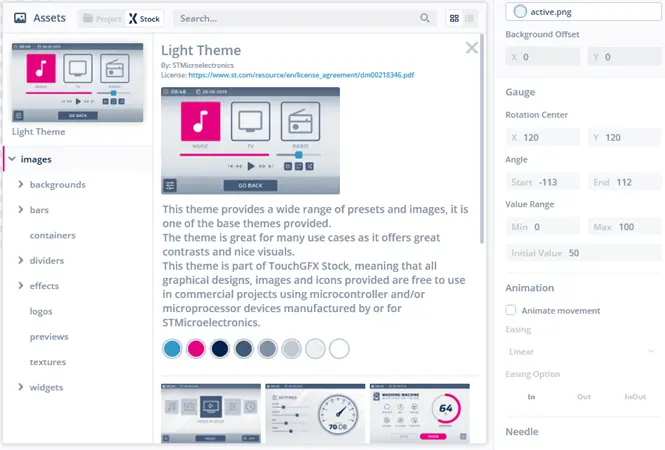Select the Light Theme thumbnail in sidebar
Image resolution: width=665 pixels, height=450 pixels.
pyautogui.click(x=76, y=82)
